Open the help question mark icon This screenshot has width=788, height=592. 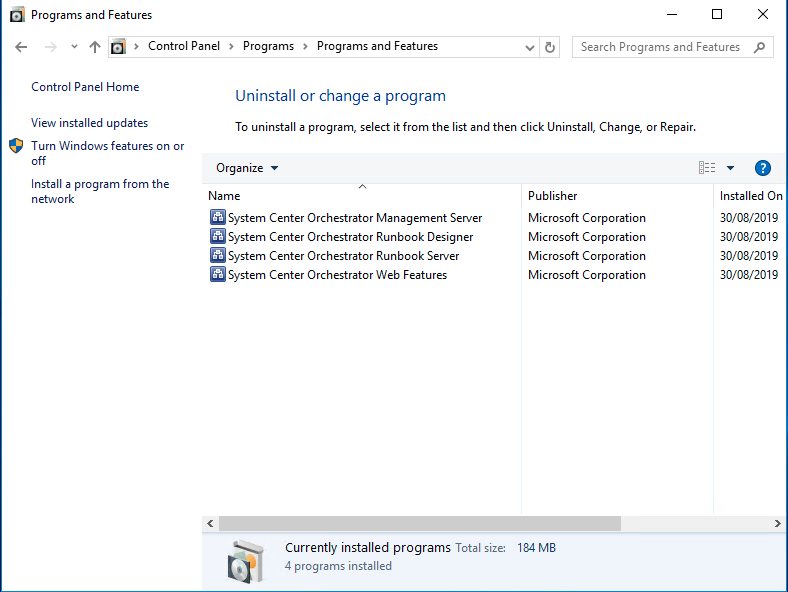coord(762,168)
